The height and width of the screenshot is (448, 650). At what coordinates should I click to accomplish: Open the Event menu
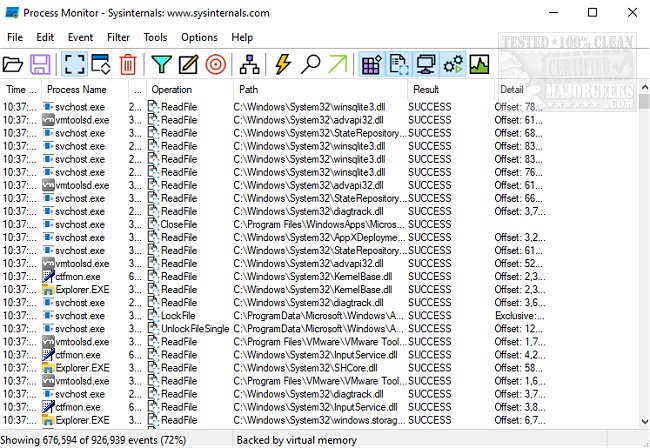pos(80,37)
